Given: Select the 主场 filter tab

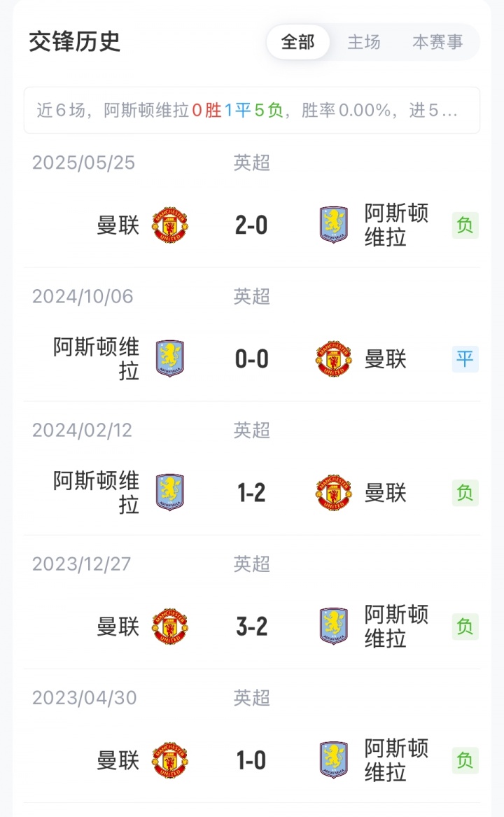Looking at the screenshot, I should point(364,42).
